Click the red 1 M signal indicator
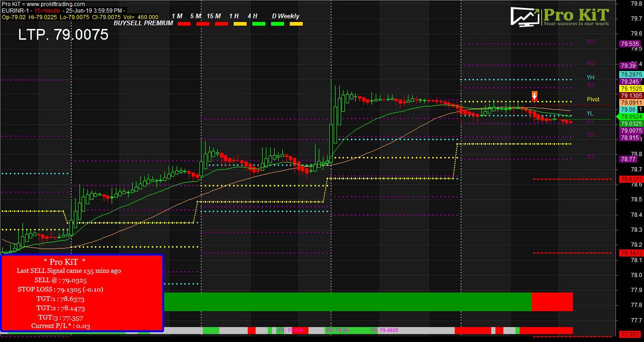644x342 pixels. [184, 23]
